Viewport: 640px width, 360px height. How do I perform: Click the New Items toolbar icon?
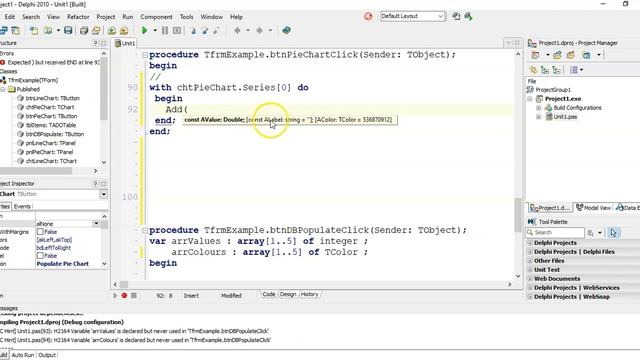click(34, 30)
